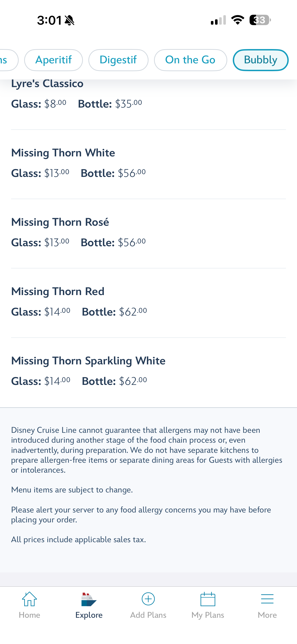The width and height of the screenshot is (297, 644).
Task: Tap the Lyre's Classico menu item
Action: 47,84
